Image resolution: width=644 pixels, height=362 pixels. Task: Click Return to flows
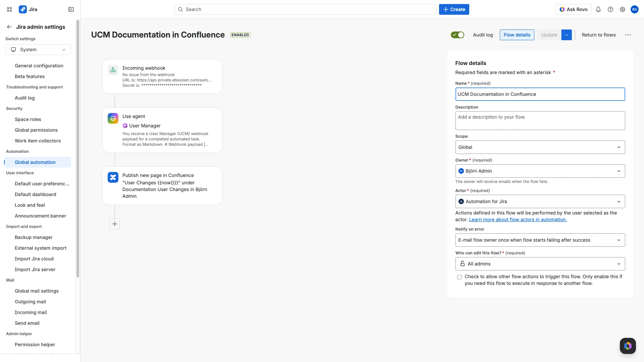599,35
